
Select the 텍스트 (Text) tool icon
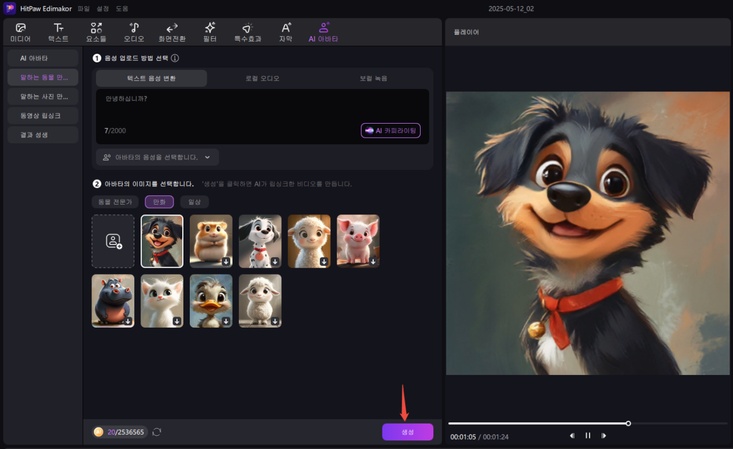[x=58, y=32]
